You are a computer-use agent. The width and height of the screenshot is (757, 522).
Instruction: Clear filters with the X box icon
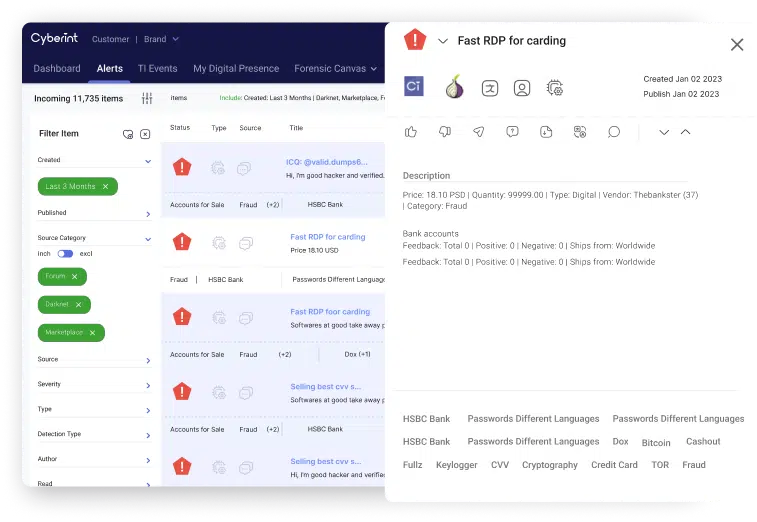[145, 134]
